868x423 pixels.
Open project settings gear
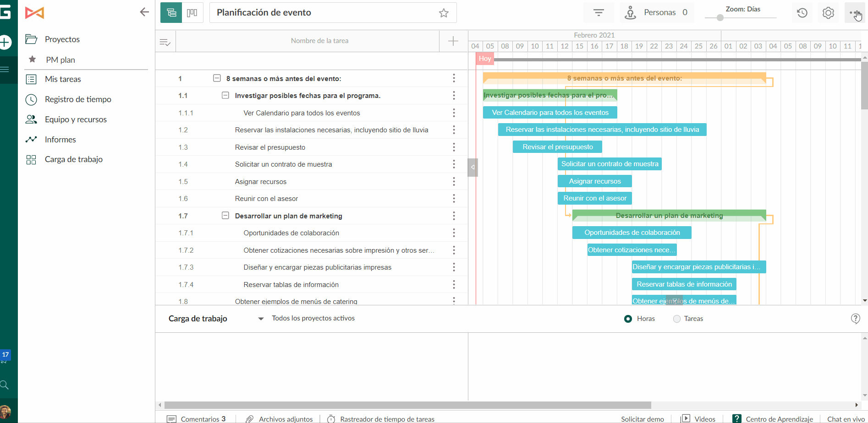coord(828,12)
